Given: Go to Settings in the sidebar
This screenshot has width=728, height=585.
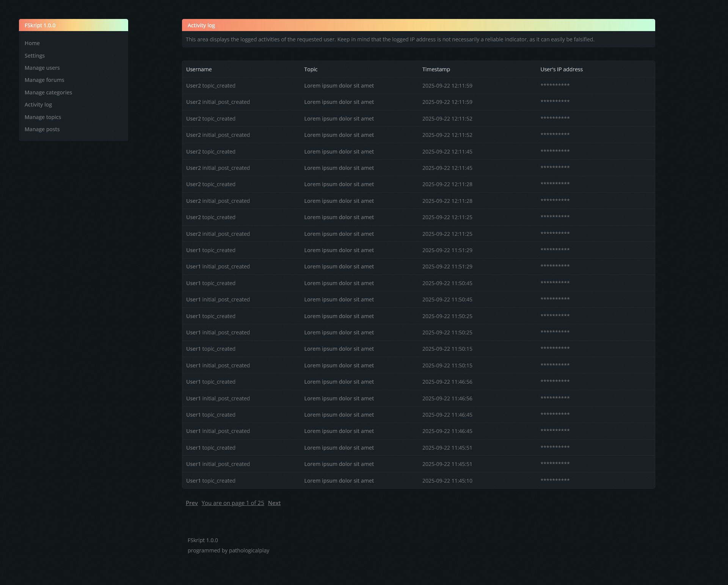Looking at the screenshot, I should pyautogui.click(x=35, y=56).
